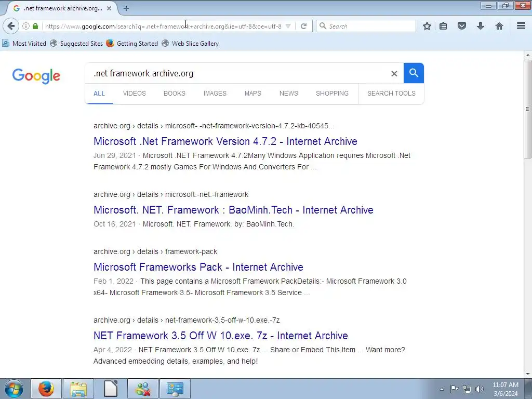Open Web Slice Gallery bookmark
Image resolution: width=532 pixels, height=399 pixels.
[190, 44]
